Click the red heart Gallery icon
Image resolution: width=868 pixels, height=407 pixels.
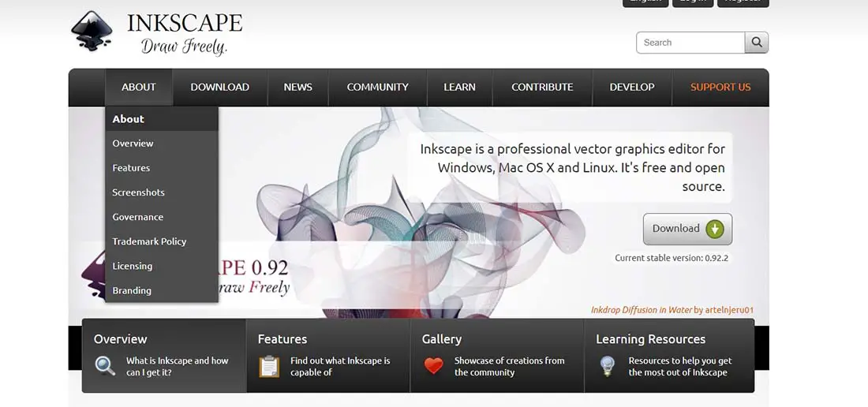coord(433,366)
